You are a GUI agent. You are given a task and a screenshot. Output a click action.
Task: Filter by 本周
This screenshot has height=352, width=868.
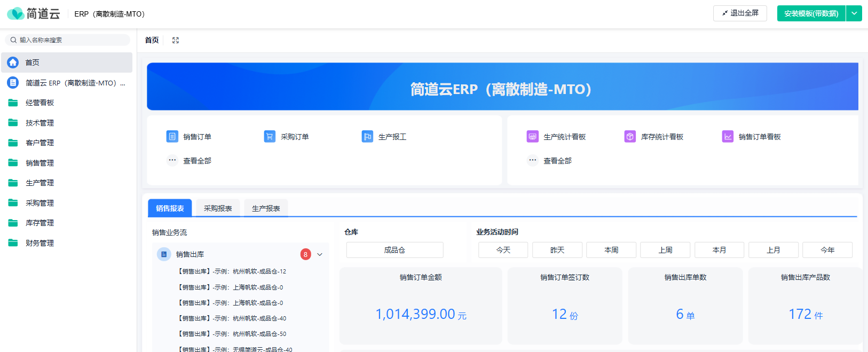click(x=611, y=250)
